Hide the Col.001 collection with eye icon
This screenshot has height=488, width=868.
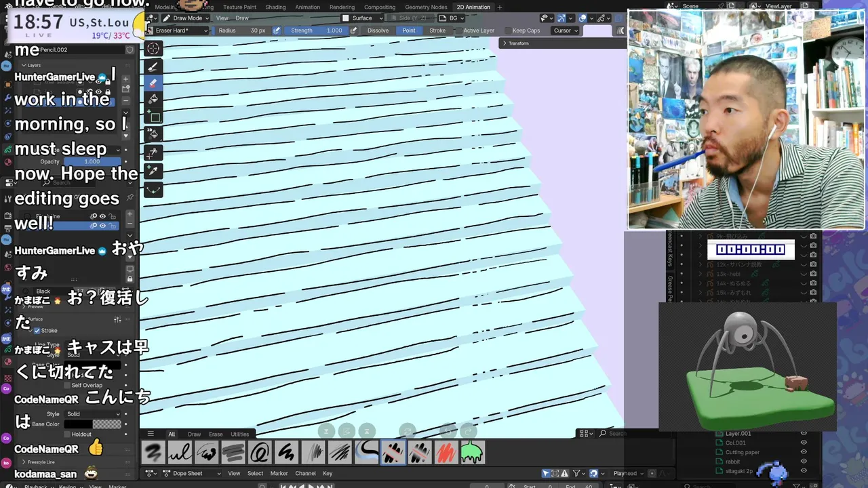[804, 443]
